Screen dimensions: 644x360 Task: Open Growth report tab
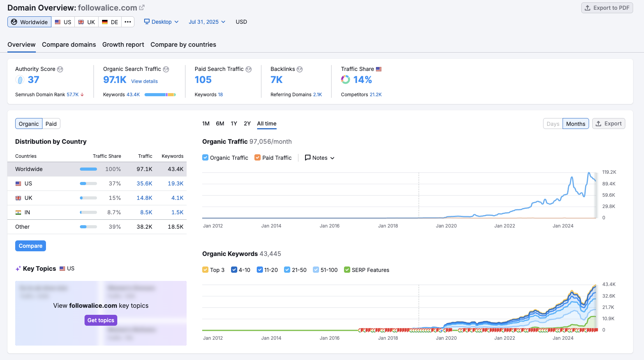coord(123,44)
